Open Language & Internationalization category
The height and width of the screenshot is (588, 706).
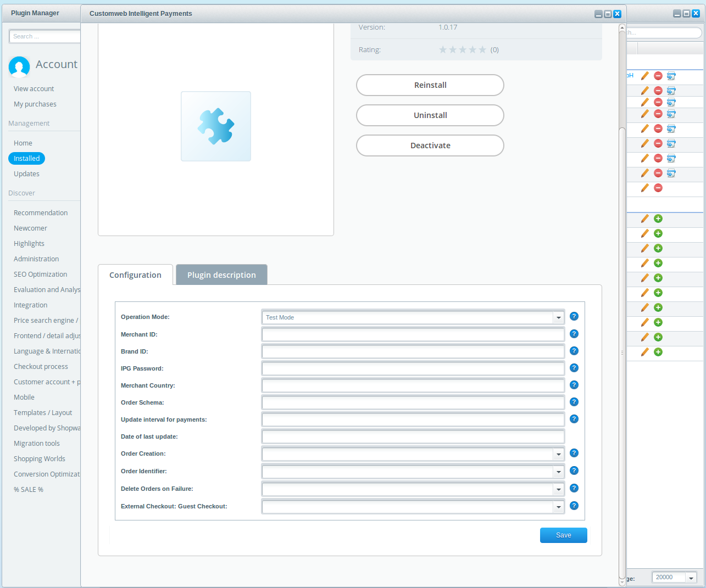click(47, 351)
